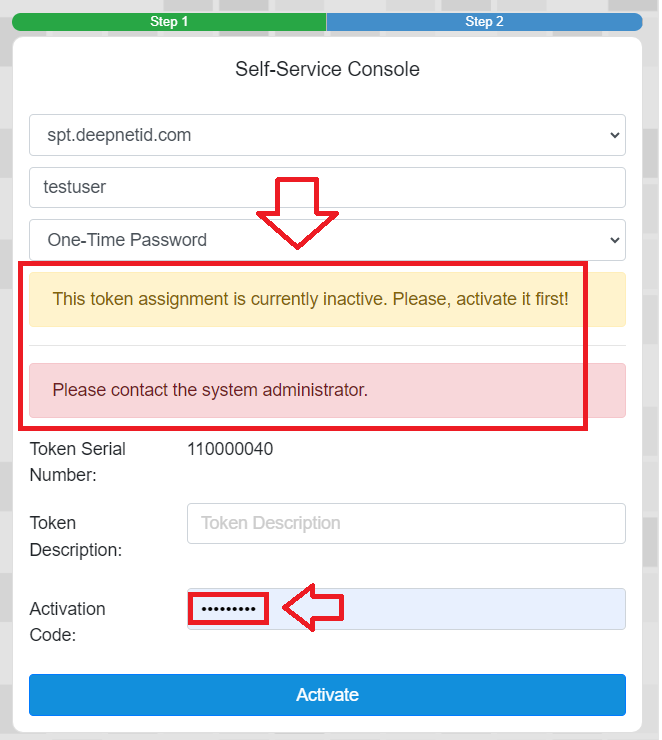Click the red contact administrator alert
The height and width of the screenshot is (740, 662).
tap(210, 390)
